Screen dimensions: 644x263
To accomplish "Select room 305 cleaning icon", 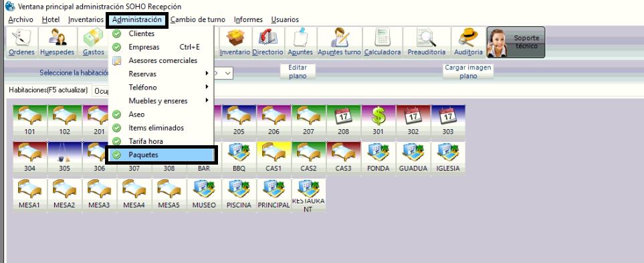I will tap(64, 157).
